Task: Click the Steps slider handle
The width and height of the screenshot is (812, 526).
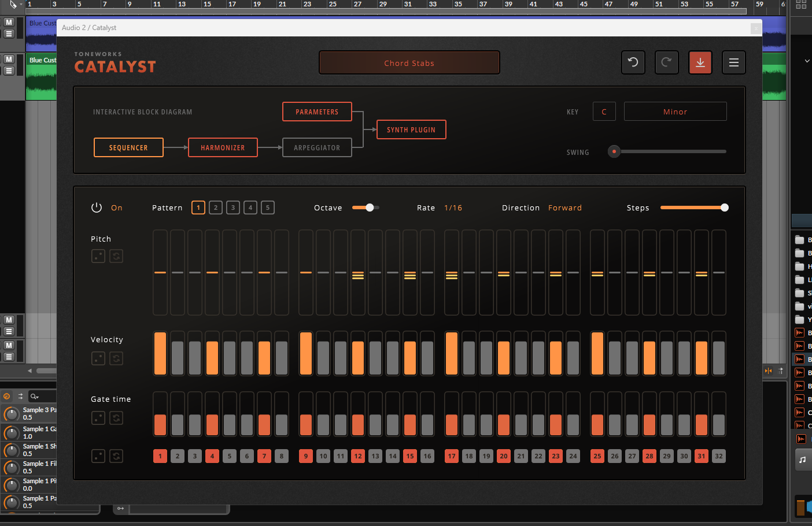Action: point(725,208)
